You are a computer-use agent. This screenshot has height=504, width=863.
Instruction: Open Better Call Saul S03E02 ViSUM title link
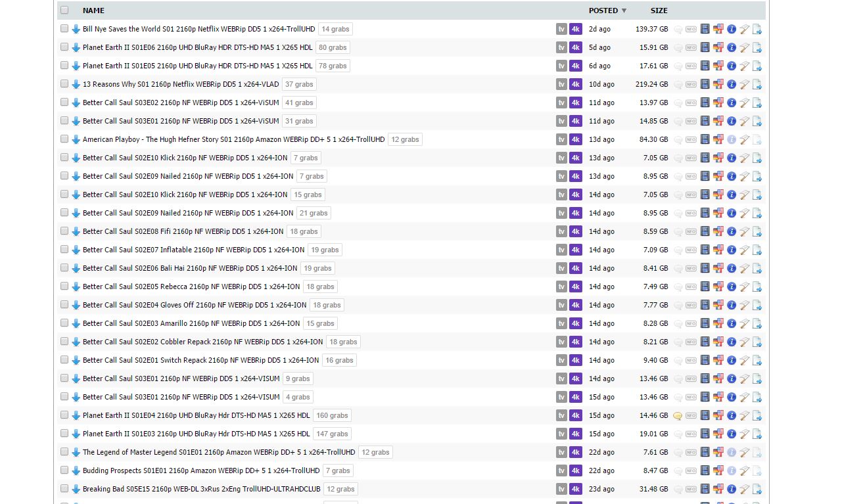point(181,103)
